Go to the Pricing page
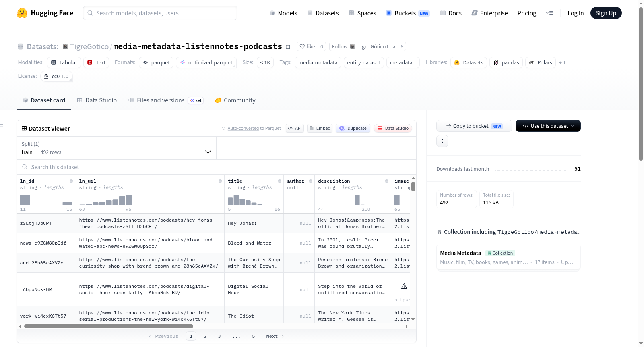The image size is (644, 347). pos(527,13)
